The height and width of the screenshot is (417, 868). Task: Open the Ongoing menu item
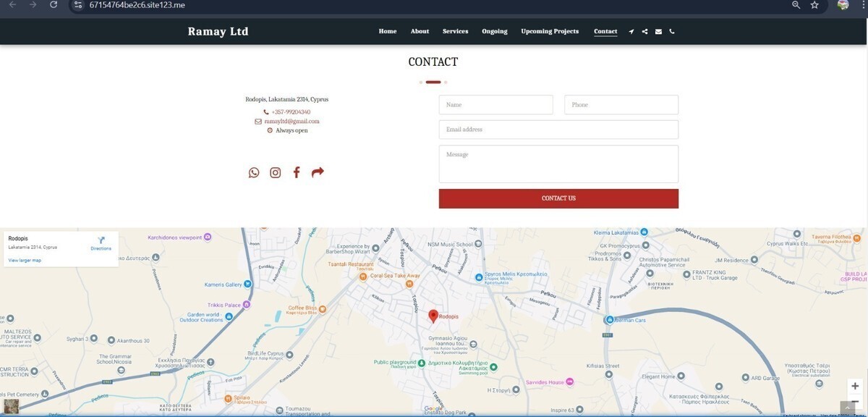click(495, 31)
